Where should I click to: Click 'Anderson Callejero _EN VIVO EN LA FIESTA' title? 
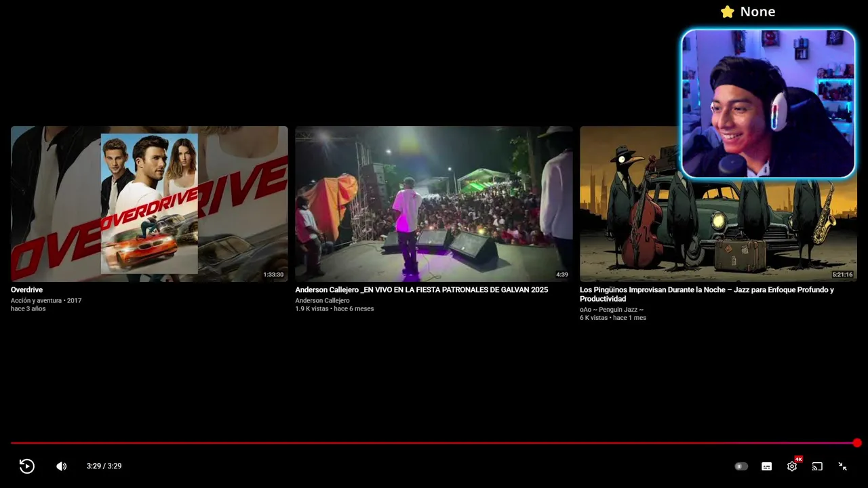pos(422,289)
